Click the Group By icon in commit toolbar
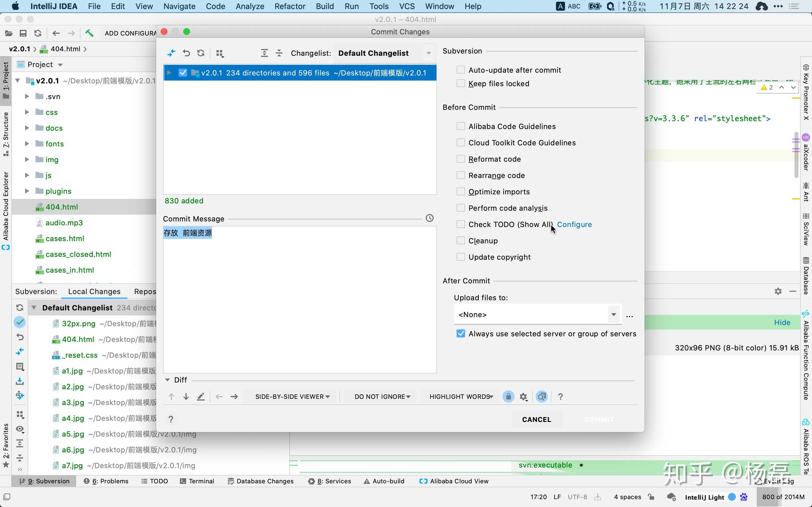This screenshot has width=812, height=507. [x=220, y=53]
